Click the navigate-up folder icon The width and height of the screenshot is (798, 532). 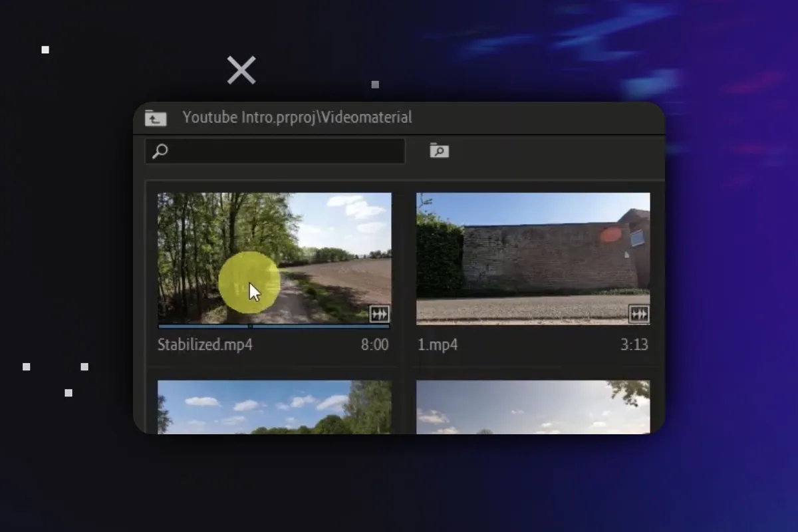[155, 118]
